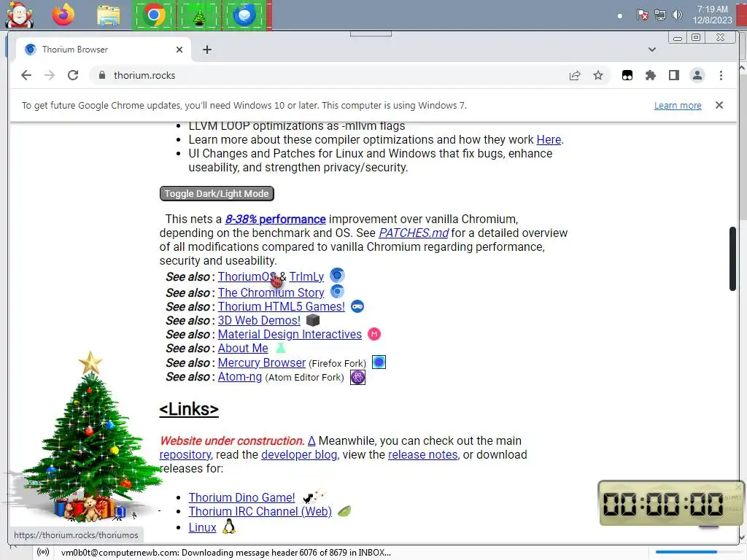Click the Chromium logo beside Chromium Story

pyautogui.click(x=337, y=291)
